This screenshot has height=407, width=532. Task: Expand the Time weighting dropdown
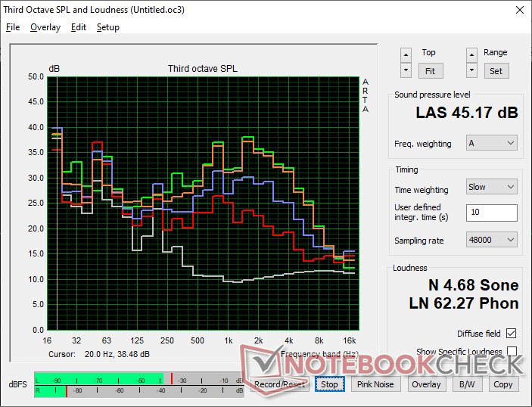click(x=492, y=187)
